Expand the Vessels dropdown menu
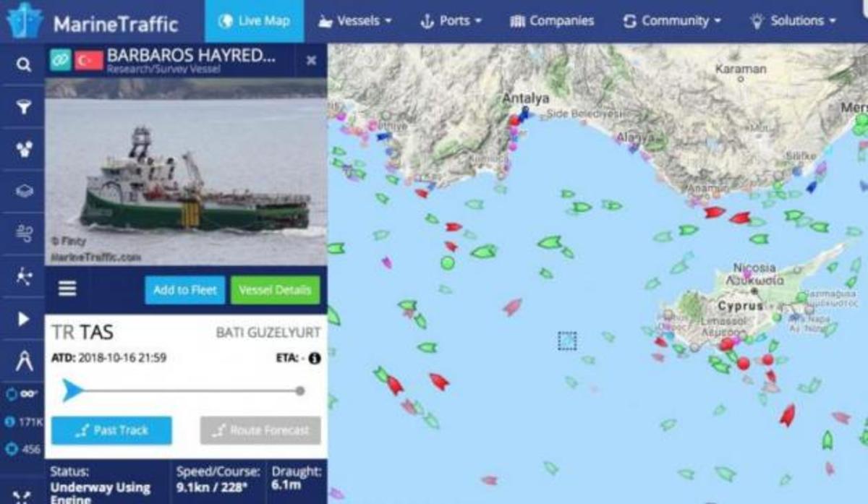 coord(355,21)
